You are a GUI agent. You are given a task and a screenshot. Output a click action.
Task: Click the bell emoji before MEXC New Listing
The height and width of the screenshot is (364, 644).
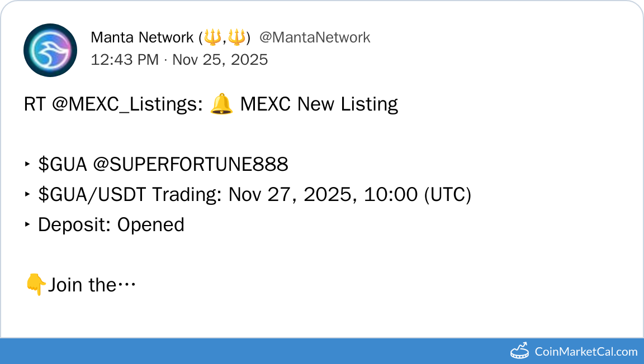tap(221, 104)
